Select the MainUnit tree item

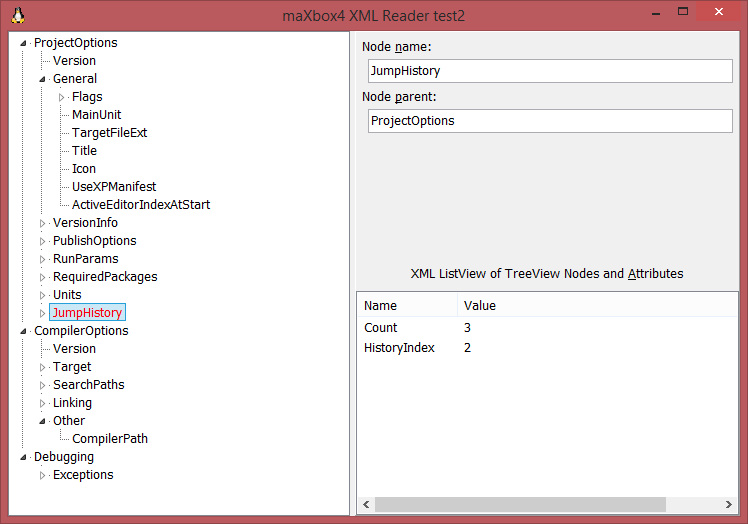pos(96,115)
